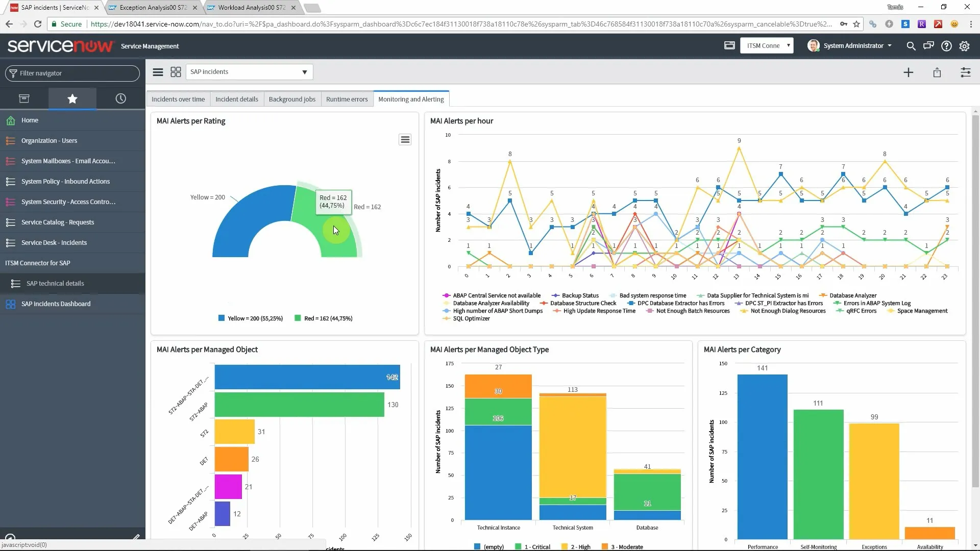Toggle 1 - Critical legend entry
Screen dimensions: 980x551
point(536,547)
